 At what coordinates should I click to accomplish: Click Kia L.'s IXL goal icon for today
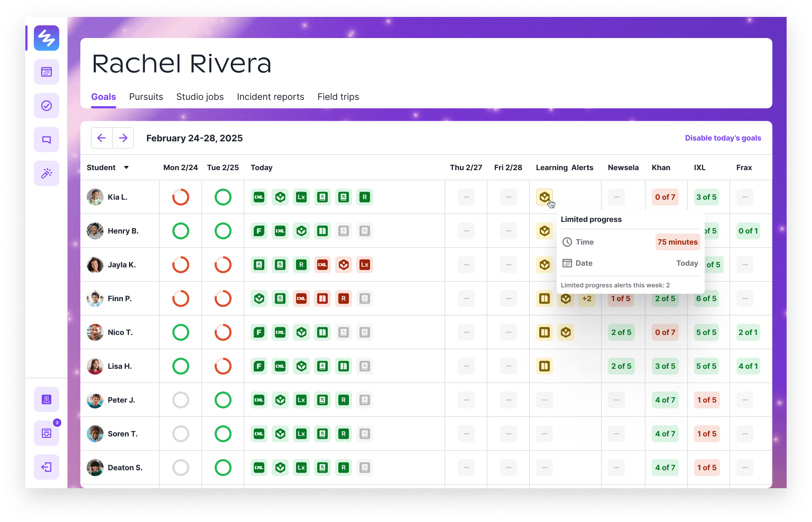259,197
